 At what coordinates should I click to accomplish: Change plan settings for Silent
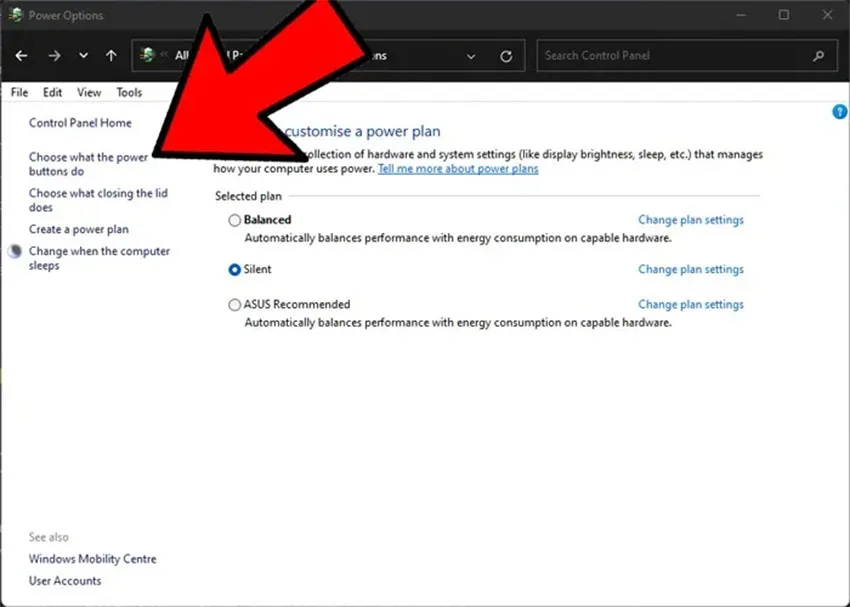pyautogui.click(x=691, y=269)
